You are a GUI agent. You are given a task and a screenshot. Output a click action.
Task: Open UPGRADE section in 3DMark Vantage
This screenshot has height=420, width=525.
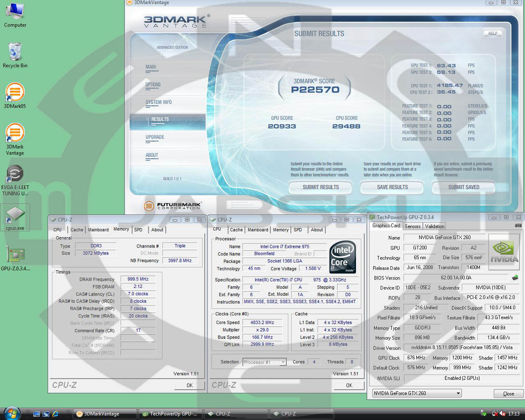point(155,137)
